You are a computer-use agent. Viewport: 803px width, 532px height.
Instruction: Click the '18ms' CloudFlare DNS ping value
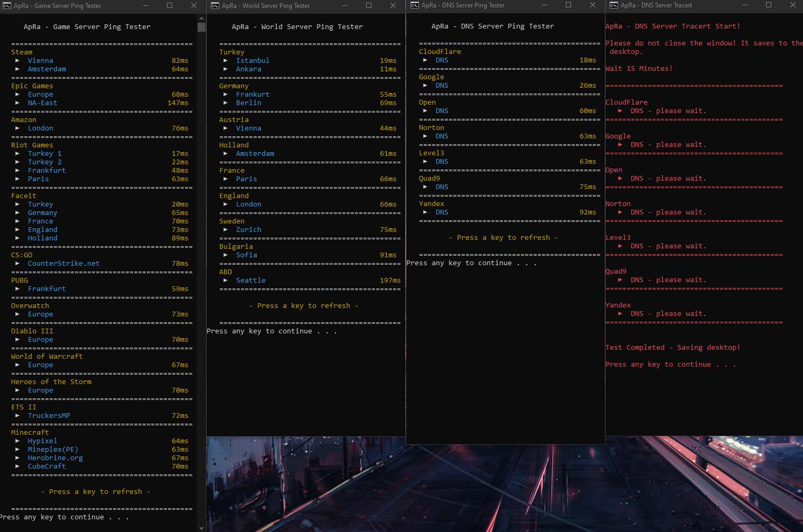coord(588,60)
